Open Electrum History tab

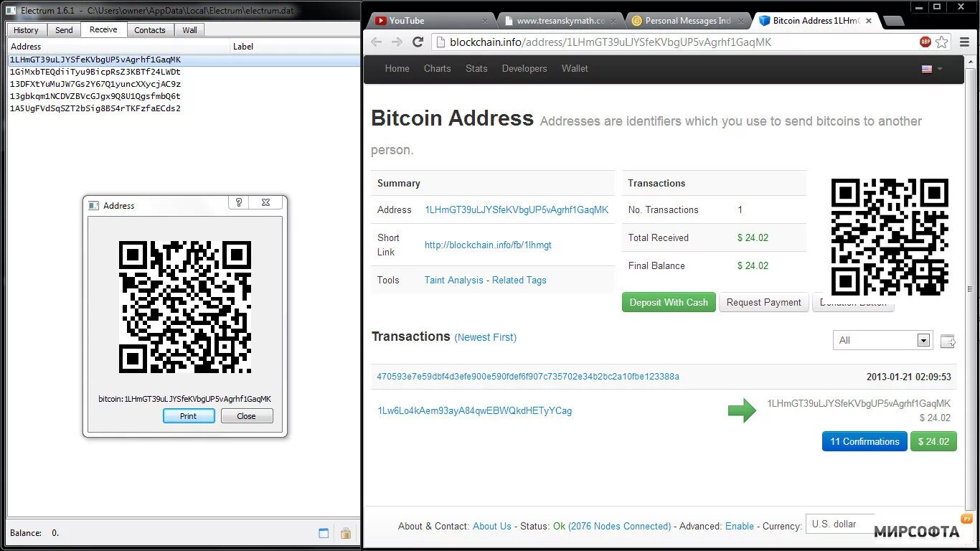(26, 30)
